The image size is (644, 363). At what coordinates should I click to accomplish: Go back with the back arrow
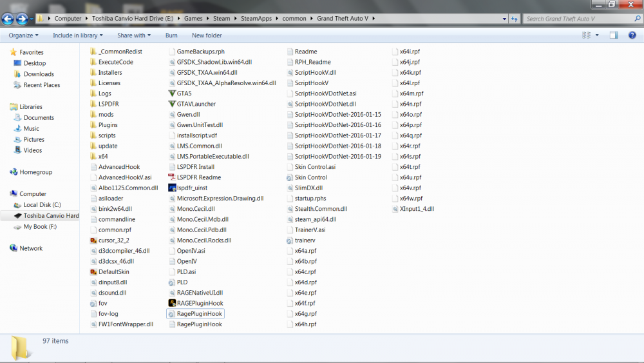click(x=7, y=19)
